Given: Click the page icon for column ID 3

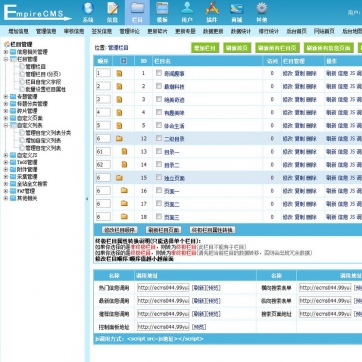Looking at the screenshot, I should click(x=119, y=100).
